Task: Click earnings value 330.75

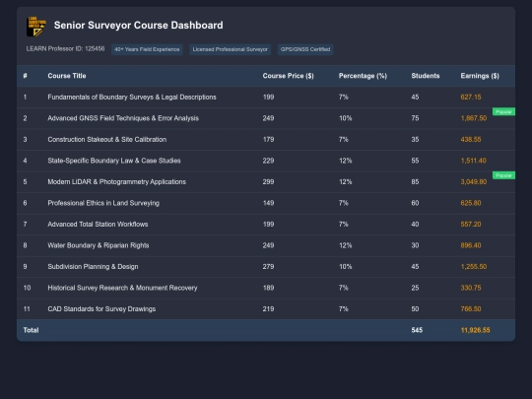Action: [471, 288]
